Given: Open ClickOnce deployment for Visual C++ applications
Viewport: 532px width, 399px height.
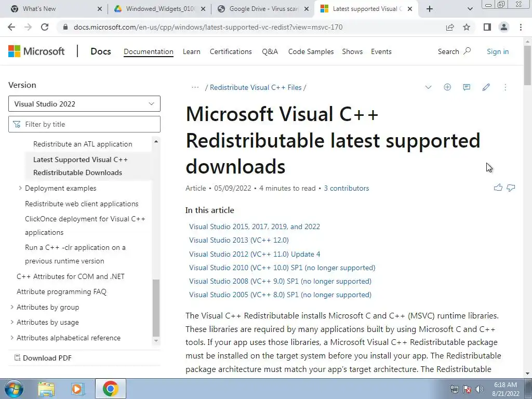Looking at the screenshot, I should pyautogui.click(x=85, y=225).
